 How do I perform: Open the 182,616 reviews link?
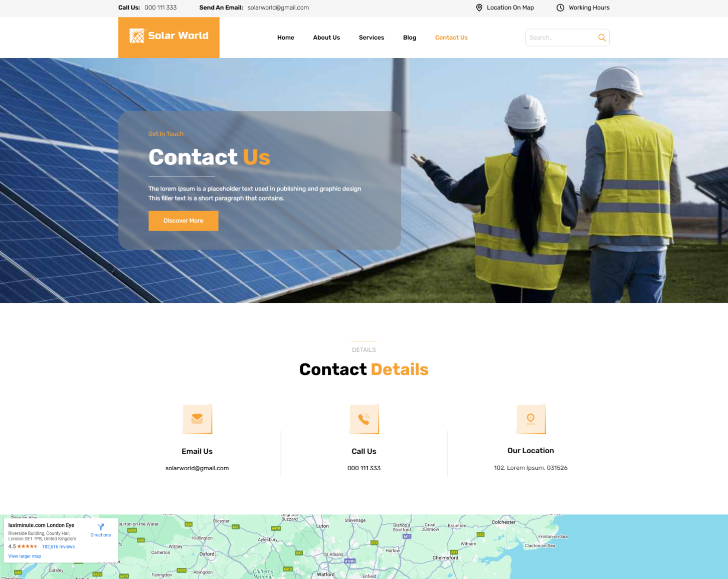pyautogui.click(x=58, y=546)
